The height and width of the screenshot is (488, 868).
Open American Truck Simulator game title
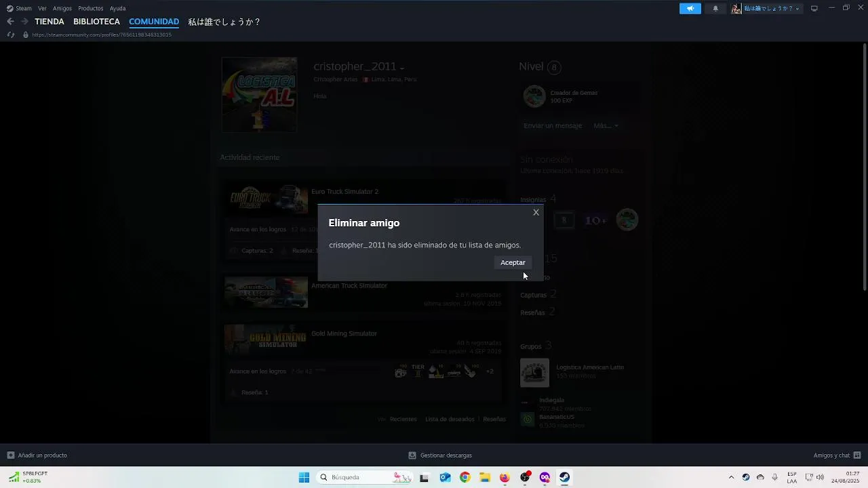tap(349, 286)
